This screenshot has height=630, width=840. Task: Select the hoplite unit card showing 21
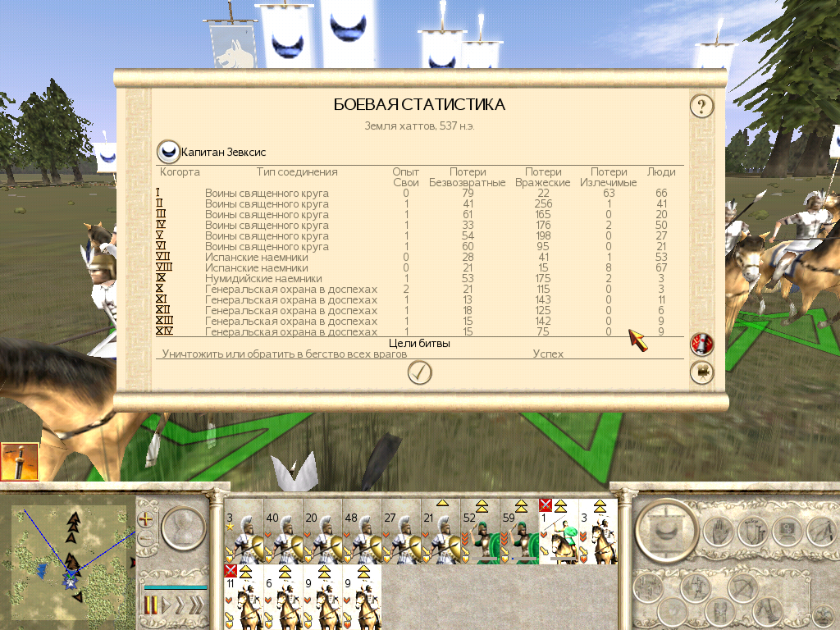tap(441, 531)
